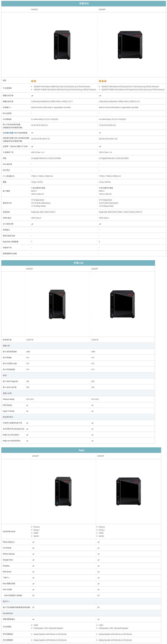Click AS5202T checkmark for Photo Gallery 3
Screen dimensions: 167x644
[x=33, y=542]
